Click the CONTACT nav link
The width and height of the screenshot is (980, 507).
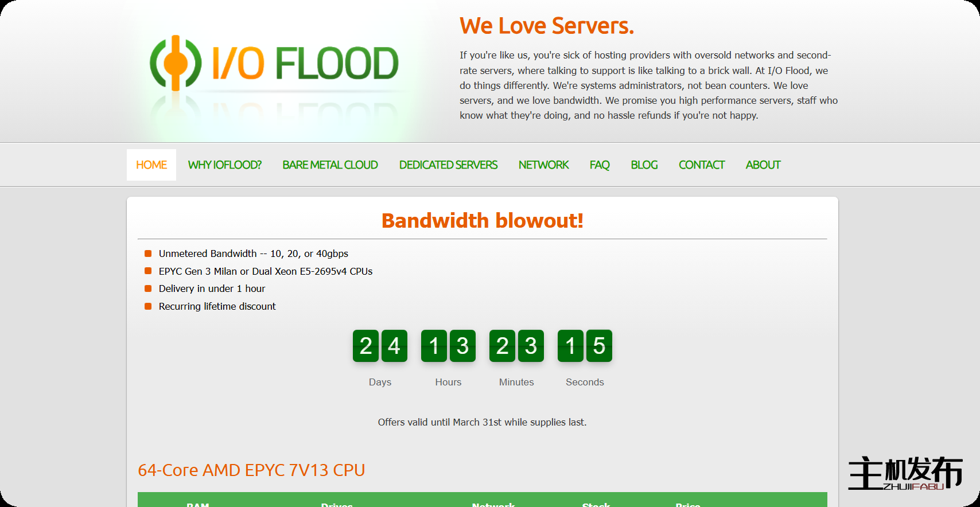[702, 165]
